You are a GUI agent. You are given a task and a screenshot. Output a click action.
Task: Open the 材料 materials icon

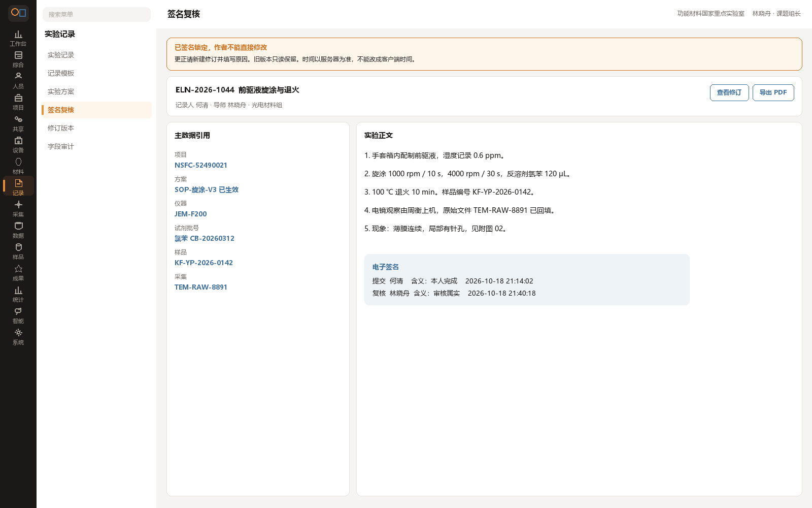point(18,166)
